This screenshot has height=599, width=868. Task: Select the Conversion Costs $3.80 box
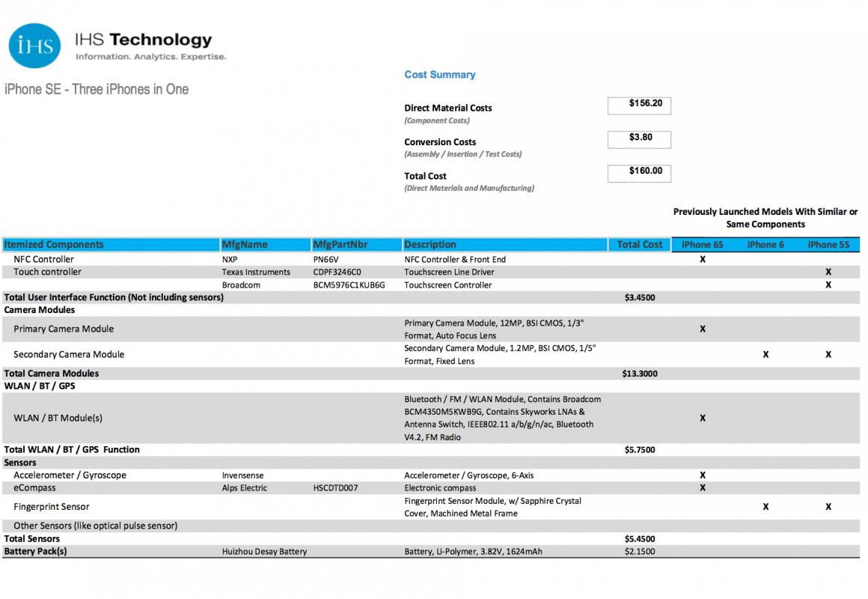639,139
